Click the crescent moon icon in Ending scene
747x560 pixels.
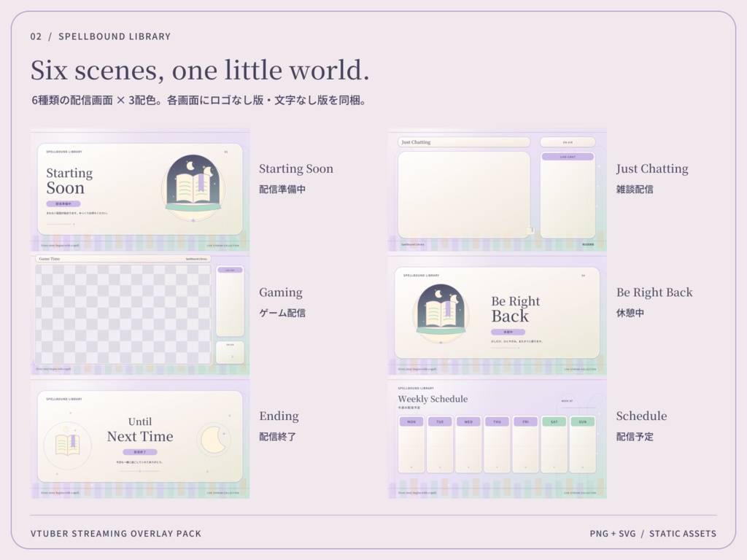214,439
